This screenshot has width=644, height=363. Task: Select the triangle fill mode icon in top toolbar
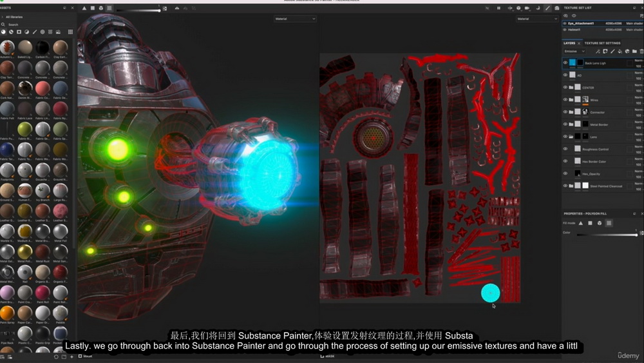pyautogui.click(x=84, y=8)
